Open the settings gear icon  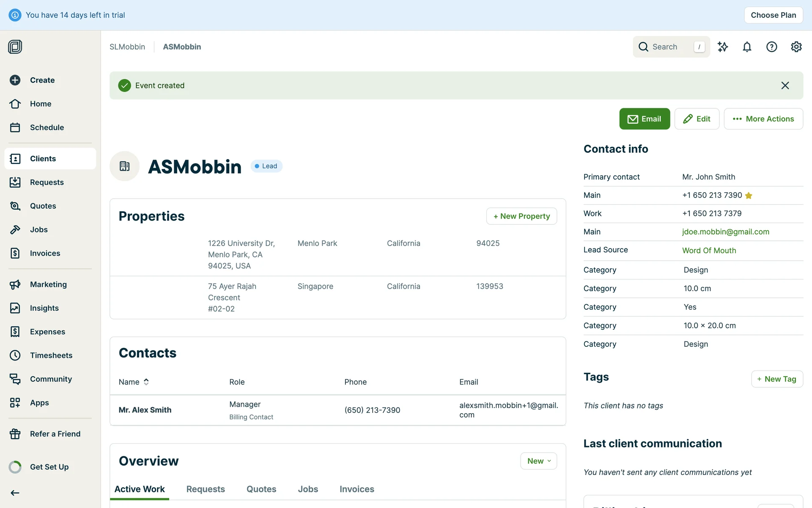796,47
